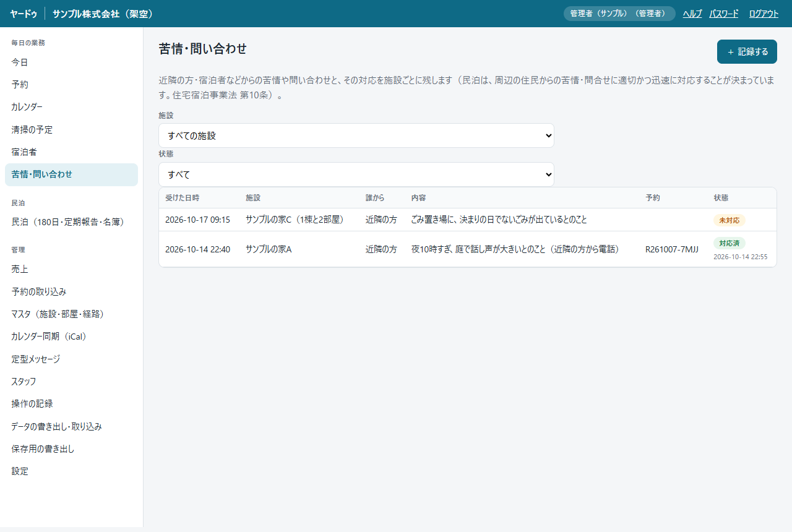Click the 対応済 status badge
The image size is (792, 532).
tap(729, 243)
